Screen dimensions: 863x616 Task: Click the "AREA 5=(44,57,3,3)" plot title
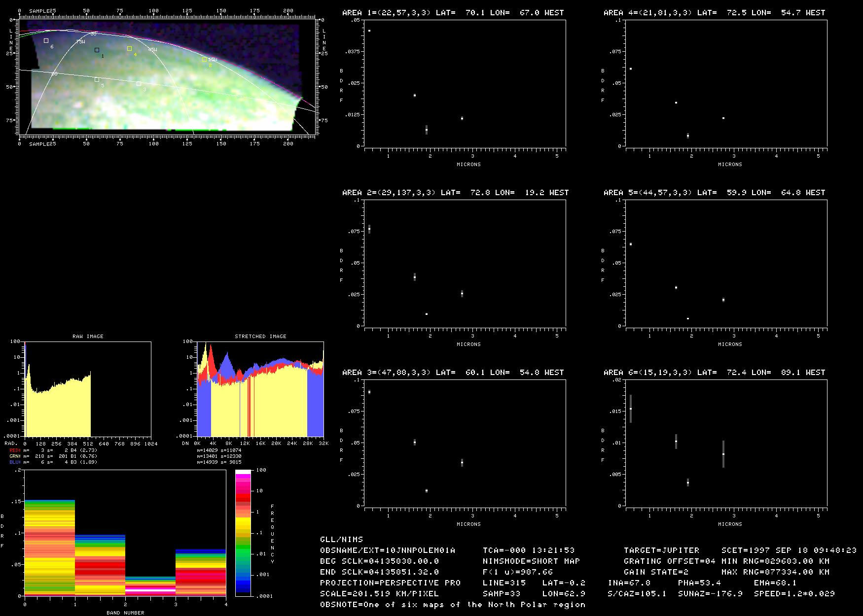point(648,193)
